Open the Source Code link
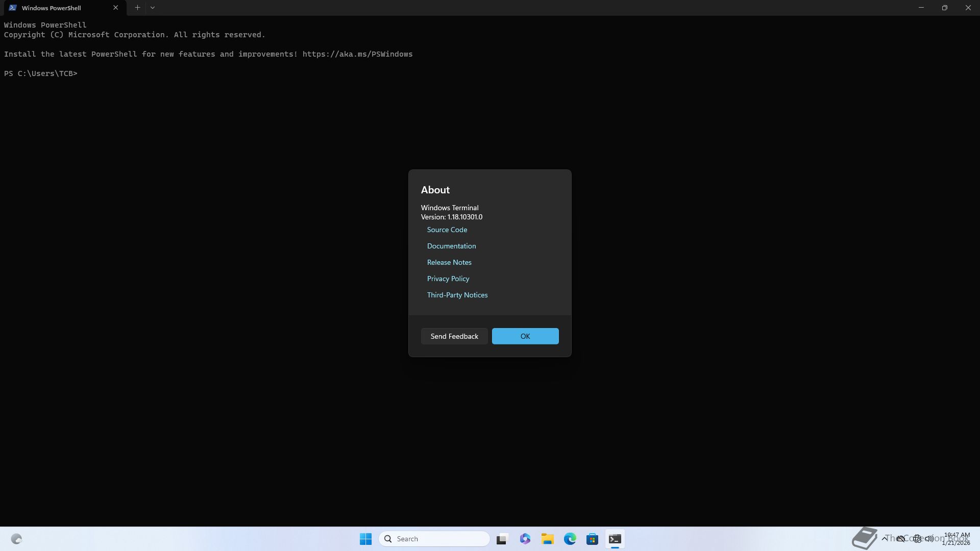The image size is (980, 551). 447,230
